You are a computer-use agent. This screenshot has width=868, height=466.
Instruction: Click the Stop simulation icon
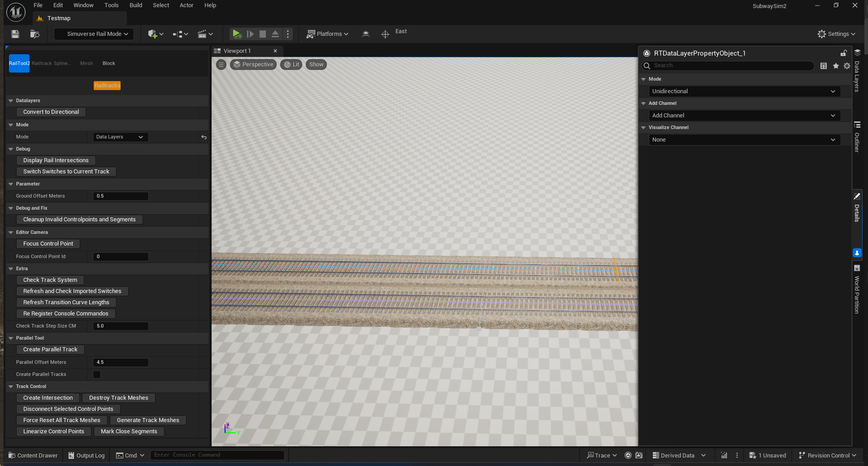tap(263, 34)
